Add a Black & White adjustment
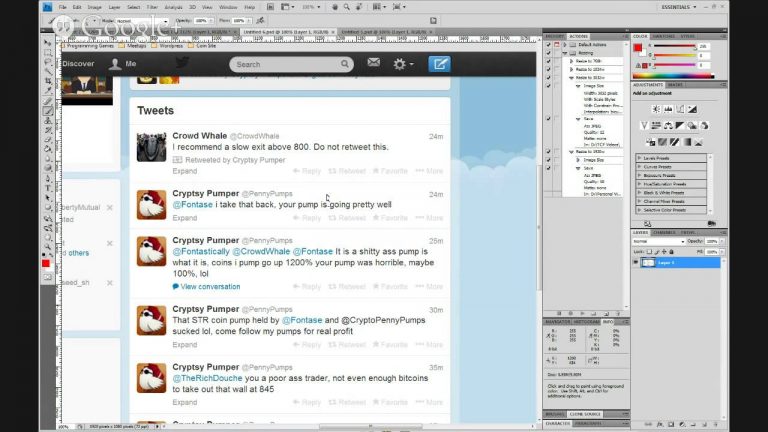This screenshot has width=768, height=432. pyautogui.click(x=680, y=126)
